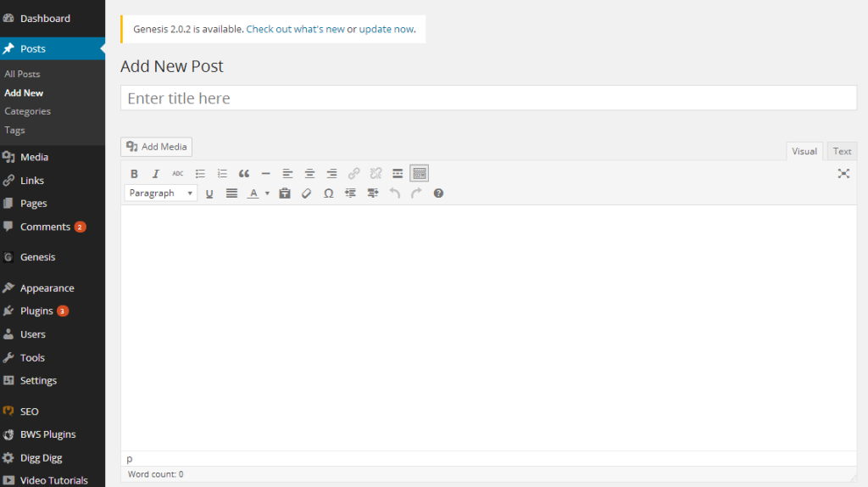Expand the text color picker arrow

(x=267, y=193)
